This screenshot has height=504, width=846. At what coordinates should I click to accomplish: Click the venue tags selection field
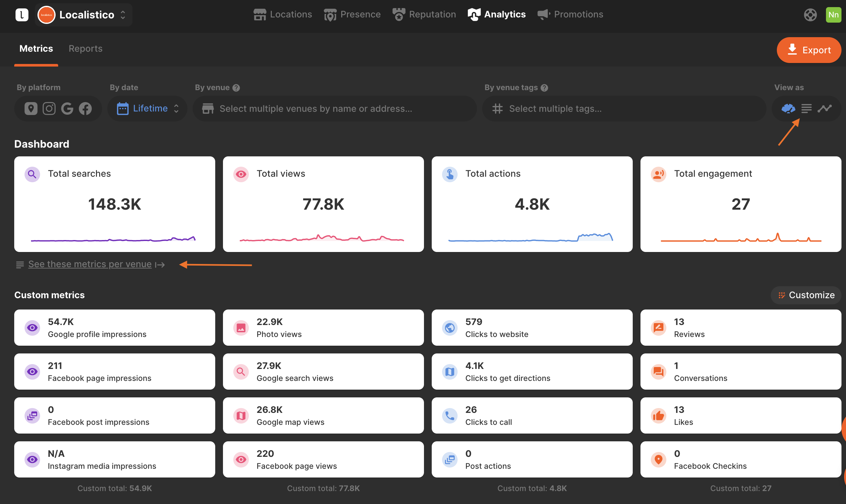[x=624, y=108]
